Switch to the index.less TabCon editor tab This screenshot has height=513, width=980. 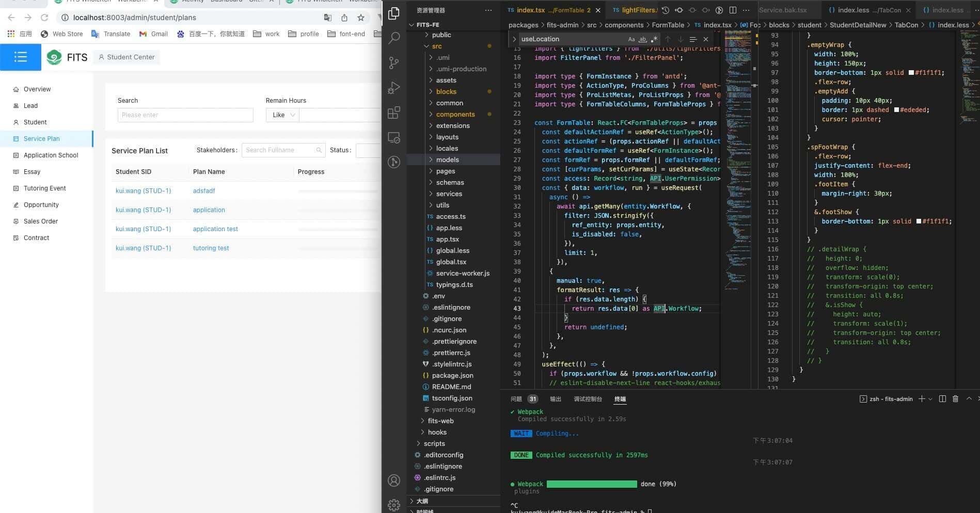point(868,10)
